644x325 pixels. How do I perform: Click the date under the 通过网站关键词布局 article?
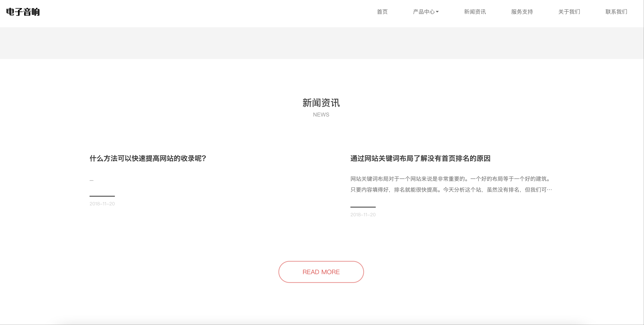pos(363,215)
